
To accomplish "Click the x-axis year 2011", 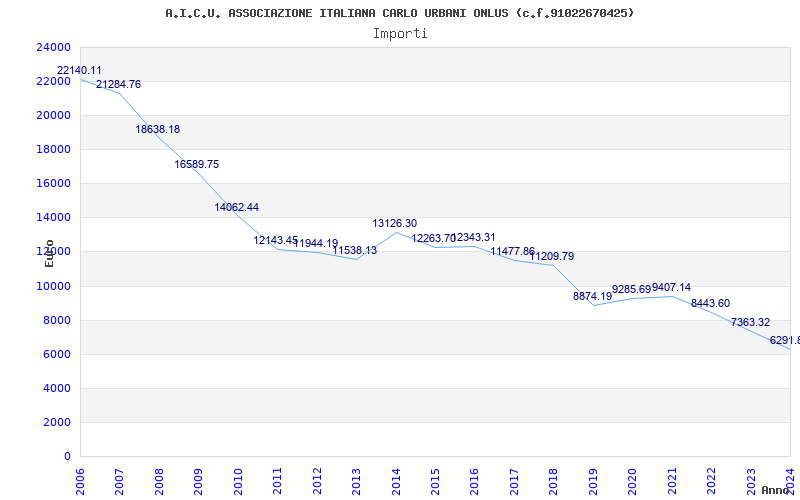I will tap(278, 481).
